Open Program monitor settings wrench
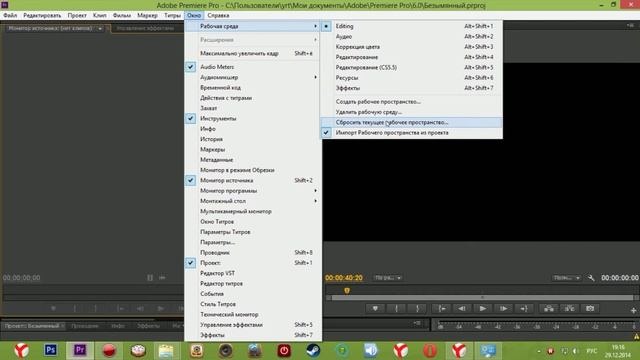 point(591,278)
